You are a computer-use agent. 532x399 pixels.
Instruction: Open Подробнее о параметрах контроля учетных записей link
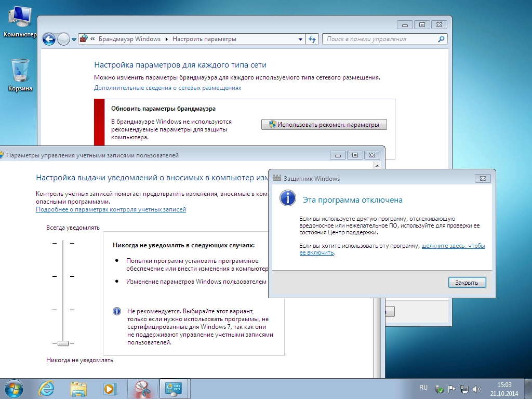pyautogui.click(x=111, y=209)
